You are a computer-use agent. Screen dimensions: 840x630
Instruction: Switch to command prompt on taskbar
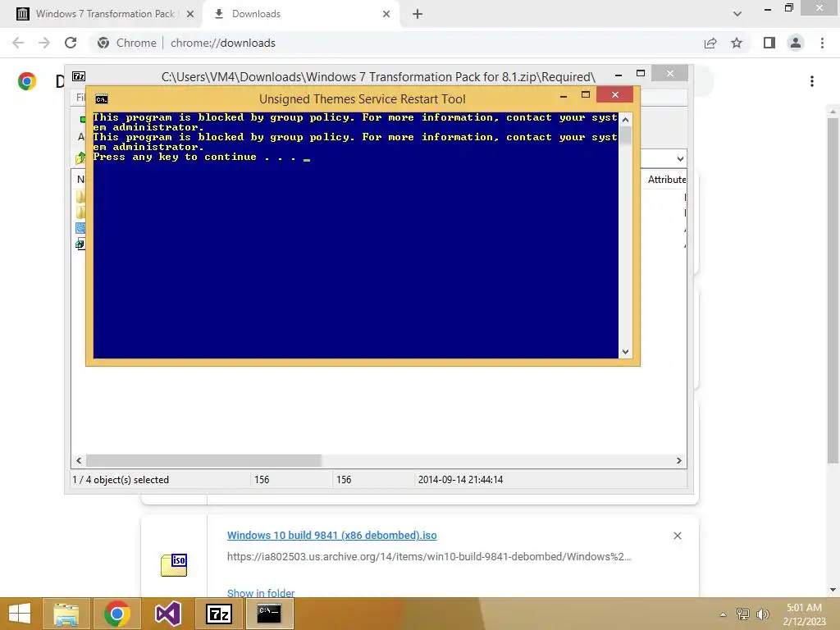tap(269, 614)
